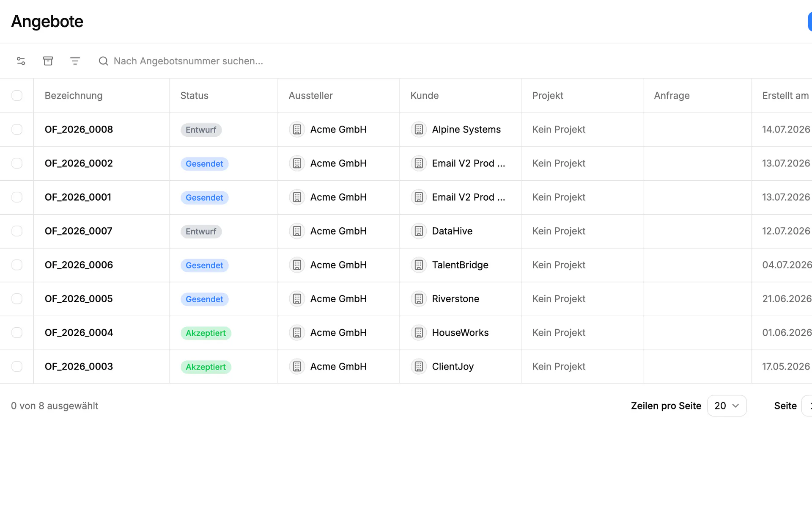Open the view settings sliders icon
Screen dimensions: 812x508
pos(21,61)
